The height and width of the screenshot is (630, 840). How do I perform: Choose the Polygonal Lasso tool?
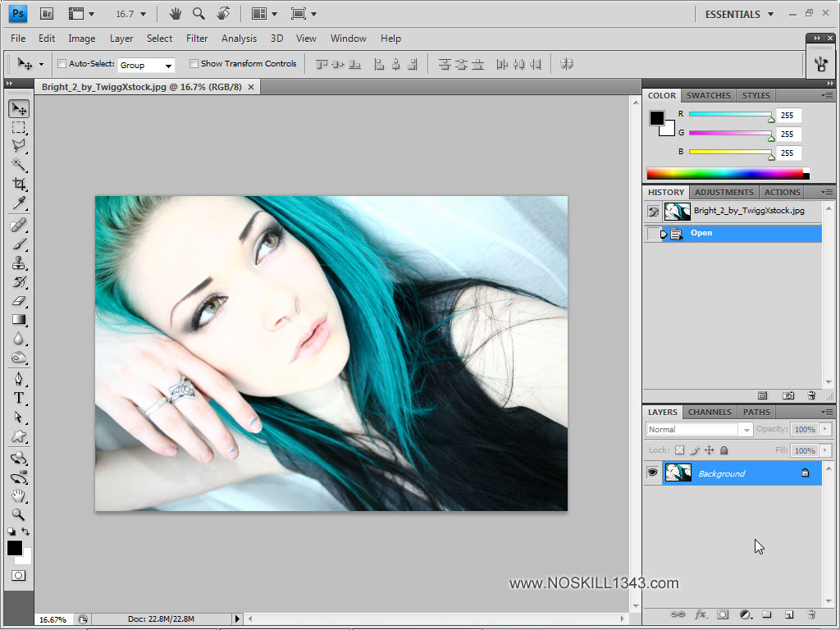(x=19, y=146)
